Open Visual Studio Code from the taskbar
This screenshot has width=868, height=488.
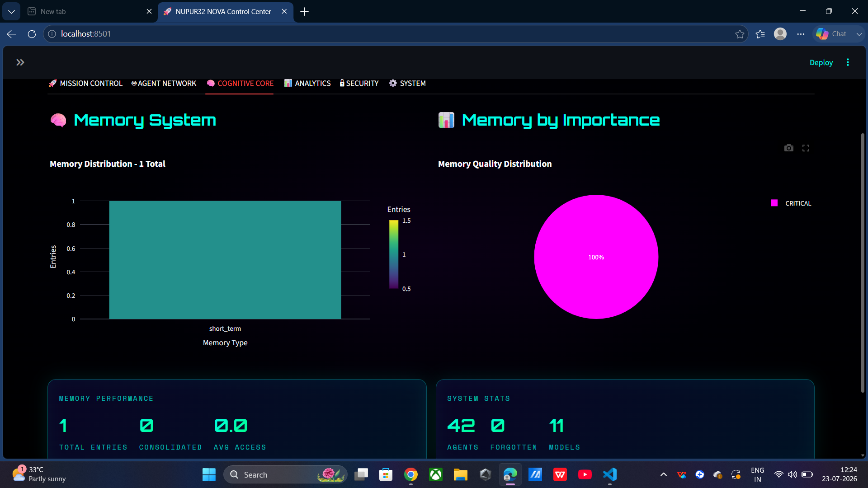[x=609, y=474]
